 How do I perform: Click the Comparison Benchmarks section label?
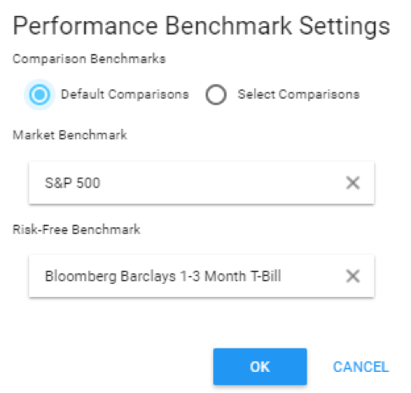coord(89,59)
